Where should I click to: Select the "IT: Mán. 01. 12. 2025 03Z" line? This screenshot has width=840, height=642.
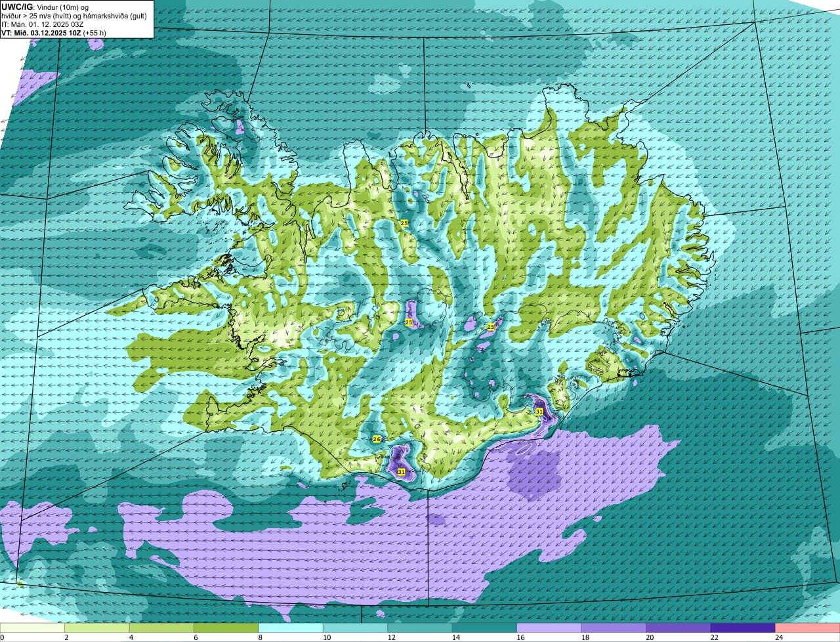tap(41, 24)
